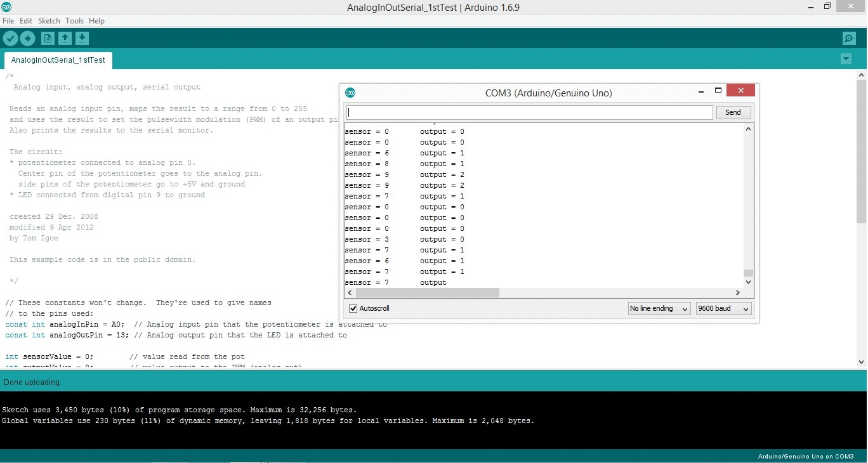Click serial monitor scroll down arrow
Viewport: 868px width, 463px height.
tap(748, 282)
